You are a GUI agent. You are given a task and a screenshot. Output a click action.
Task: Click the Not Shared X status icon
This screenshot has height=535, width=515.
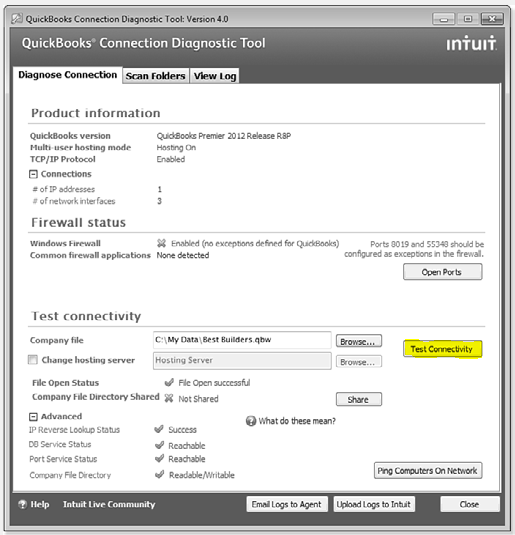pos(169,398)
